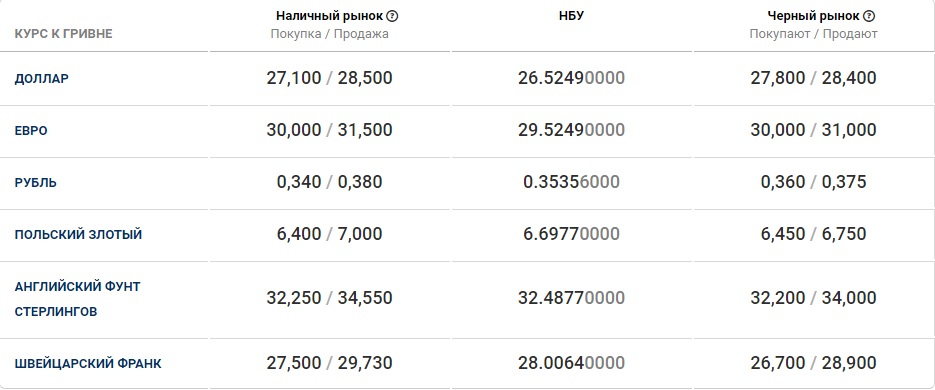Open the ШВЕЙЦАРСКИЙ ФРАНК currency link

coord(88,363)
